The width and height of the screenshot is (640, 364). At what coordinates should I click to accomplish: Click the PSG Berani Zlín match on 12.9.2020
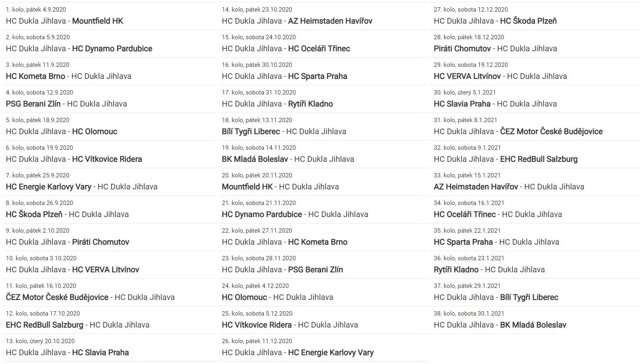point(66,104)
